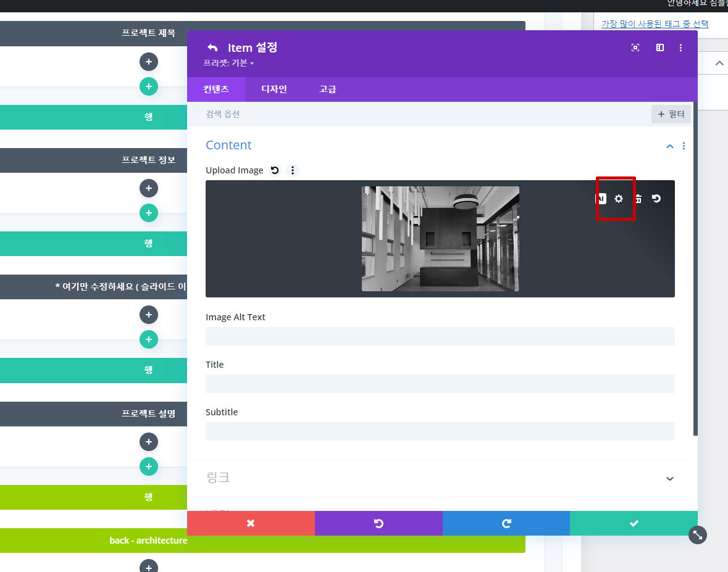Redo with the blue bottom button
The height and width of the screenshot is (572, 728).
[506, 523]
